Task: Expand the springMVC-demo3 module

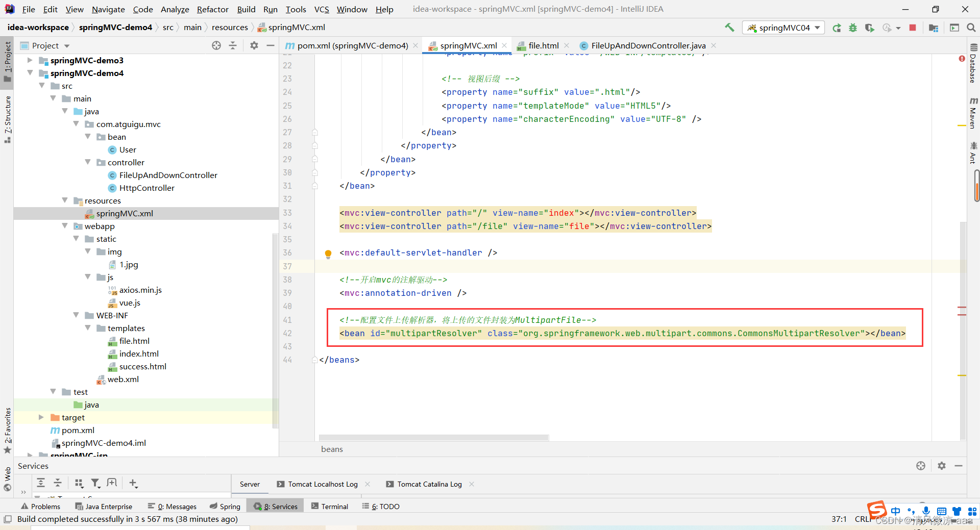Action: (30, 60)
